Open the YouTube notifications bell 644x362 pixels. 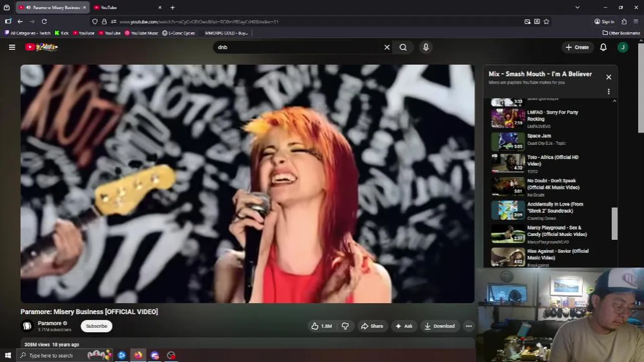[x=603, y=47]
